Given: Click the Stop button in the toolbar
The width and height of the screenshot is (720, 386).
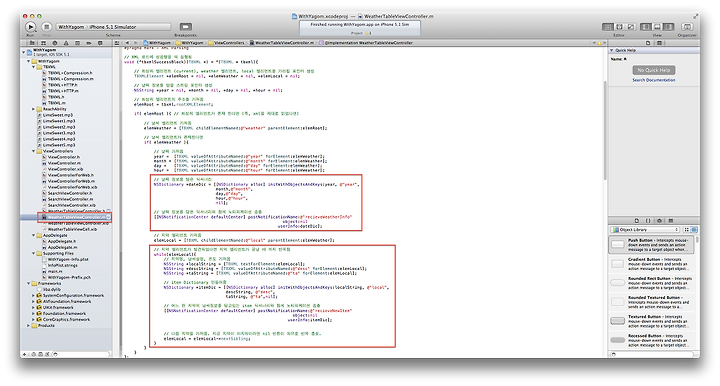Looking at the screenshot, I should (x=46, y=27).
